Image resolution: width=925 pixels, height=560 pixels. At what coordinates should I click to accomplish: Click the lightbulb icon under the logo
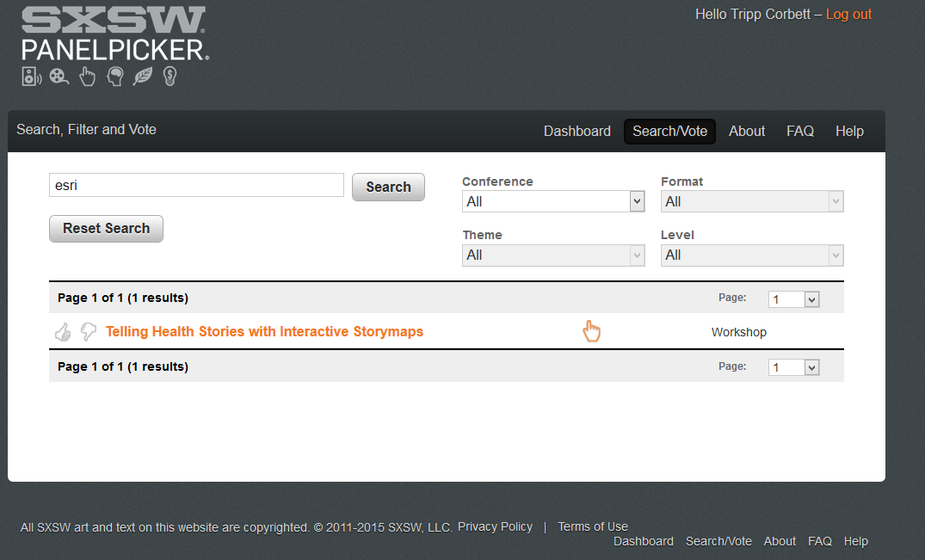[x=170, y=77]
